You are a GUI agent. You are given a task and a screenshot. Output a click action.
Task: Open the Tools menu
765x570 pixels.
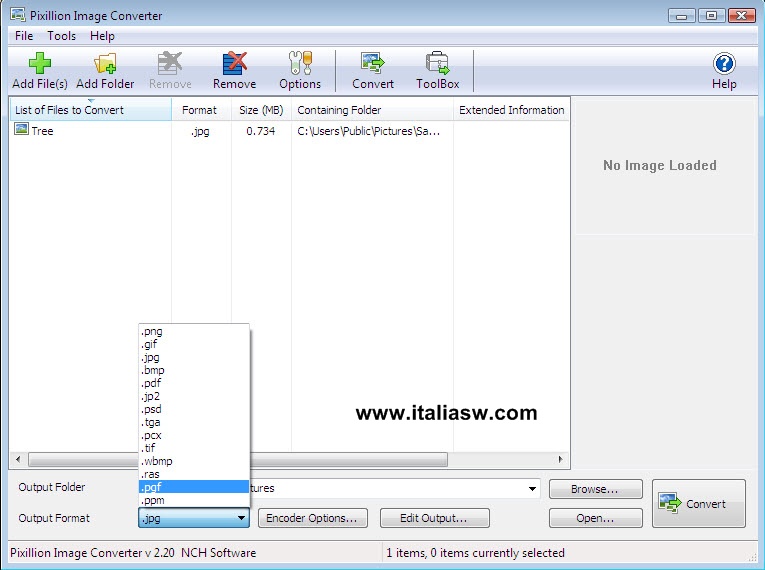click(x=61, y=36)
